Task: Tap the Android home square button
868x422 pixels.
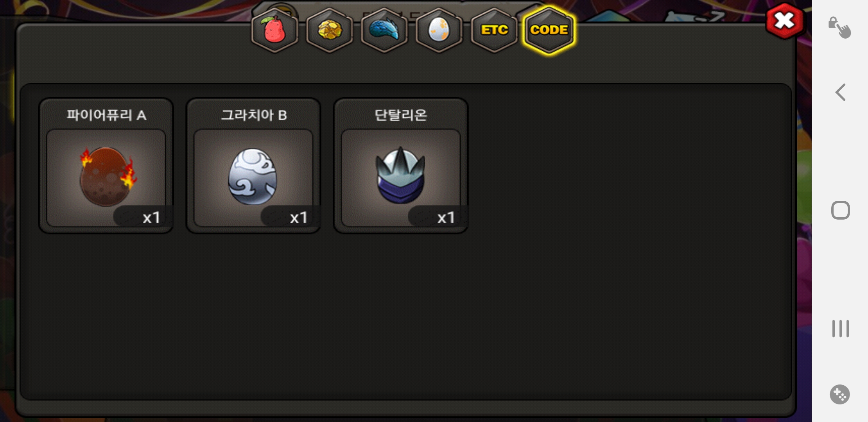Action: (x=840, y=210)
